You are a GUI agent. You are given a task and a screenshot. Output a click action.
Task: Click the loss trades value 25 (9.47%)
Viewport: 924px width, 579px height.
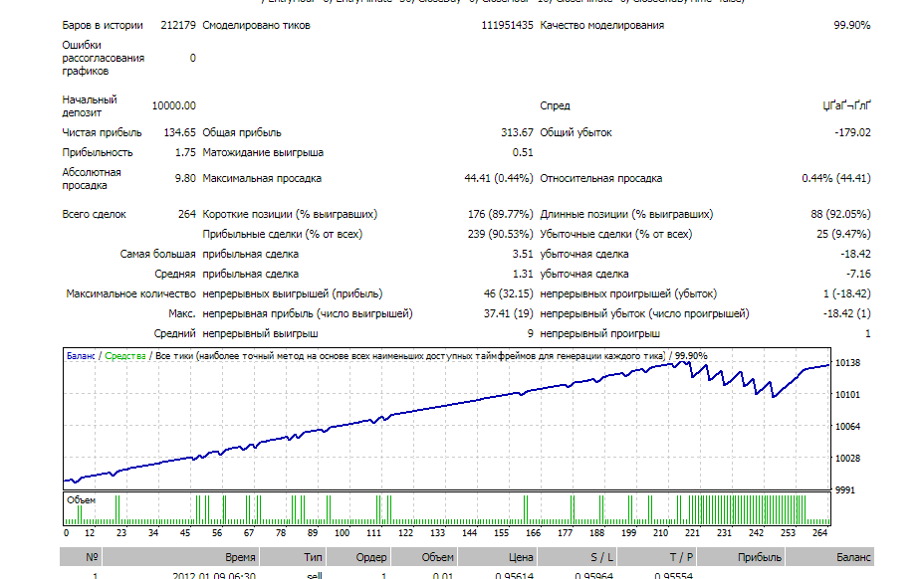843,235
